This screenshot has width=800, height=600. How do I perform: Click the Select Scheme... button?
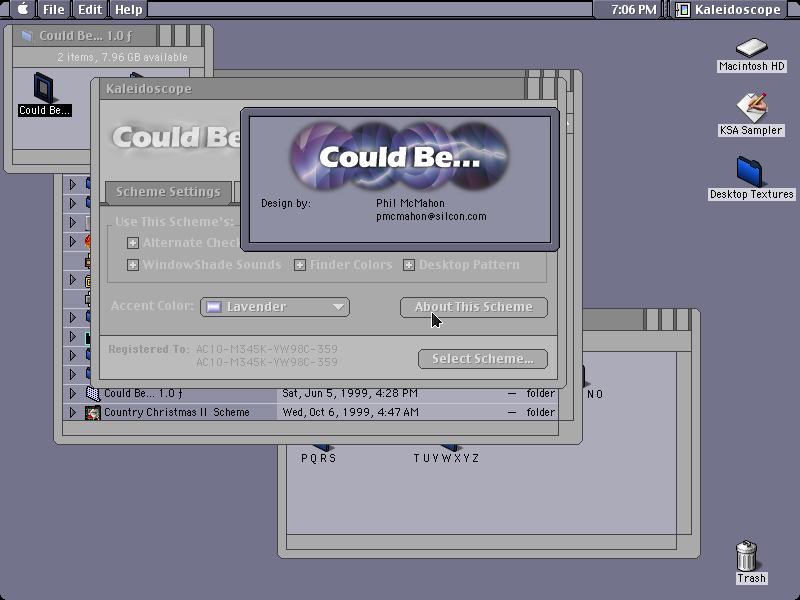483,359
